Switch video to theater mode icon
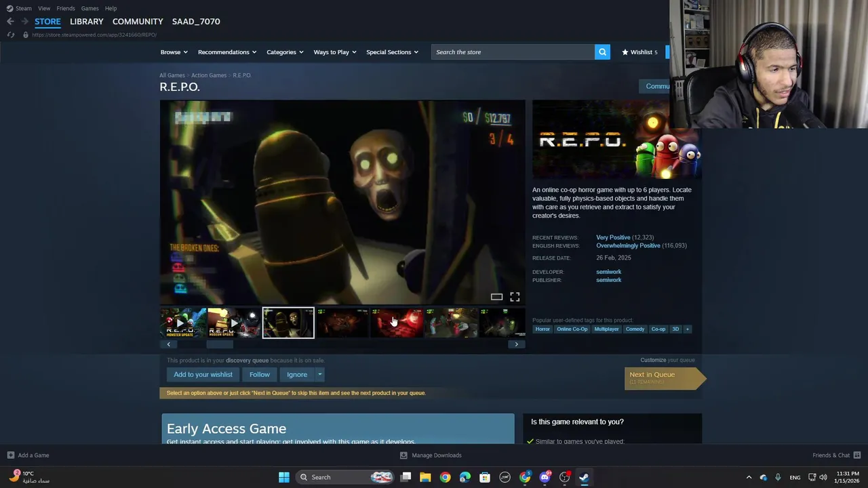This screenshot has width=868, height=488. click(496, 297)
